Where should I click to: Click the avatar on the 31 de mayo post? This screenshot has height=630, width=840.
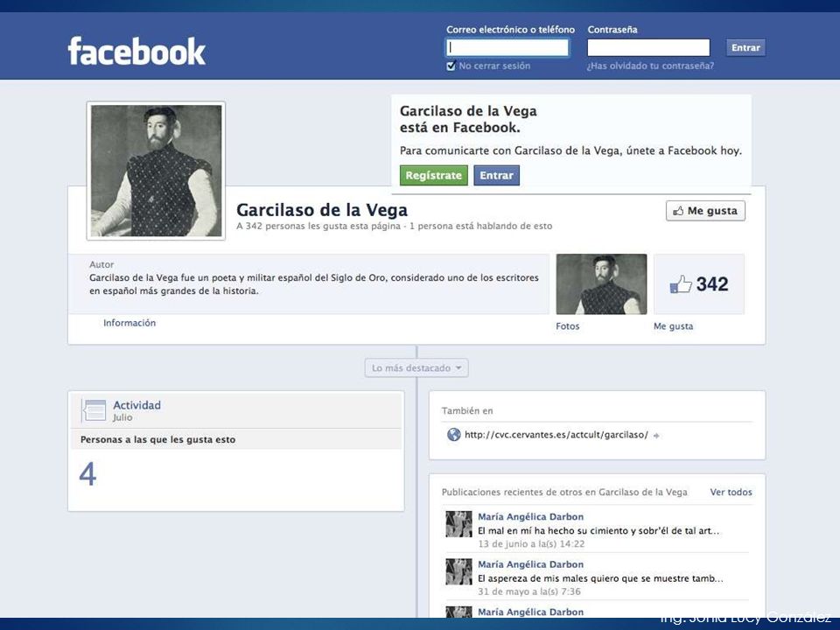point(458,571)
